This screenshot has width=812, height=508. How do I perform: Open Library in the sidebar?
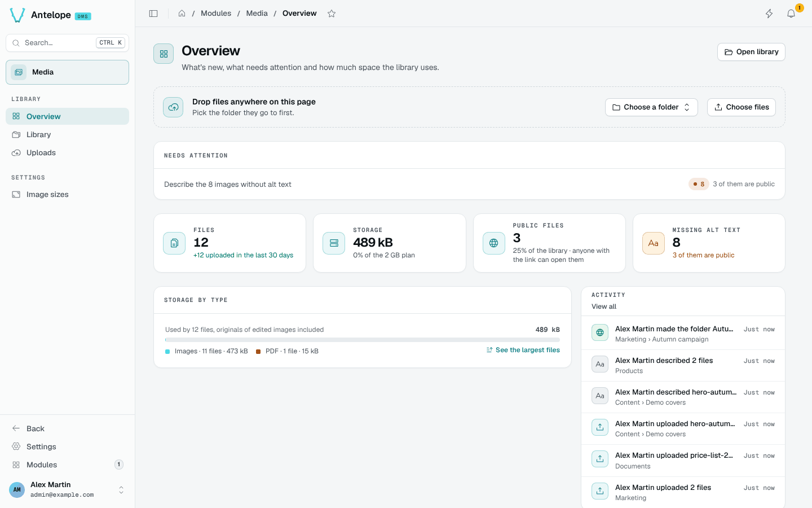pos(67,134)
